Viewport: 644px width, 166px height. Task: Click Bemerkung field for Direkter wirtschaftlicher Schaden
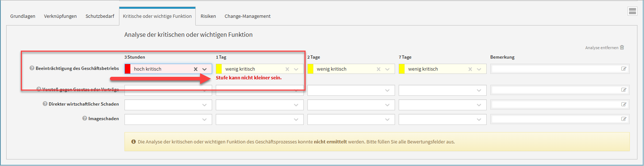555,104
